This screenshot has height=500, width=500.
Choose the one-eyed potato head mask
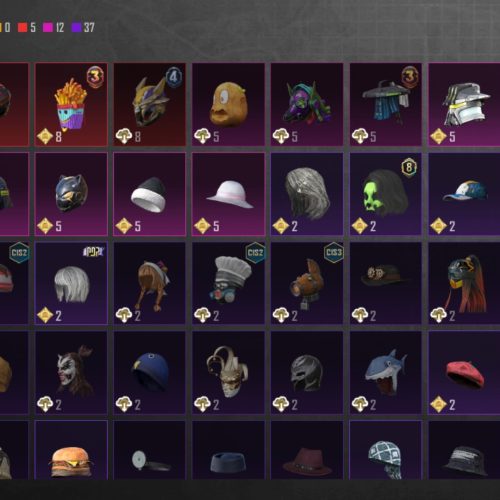tap(228, 104)
